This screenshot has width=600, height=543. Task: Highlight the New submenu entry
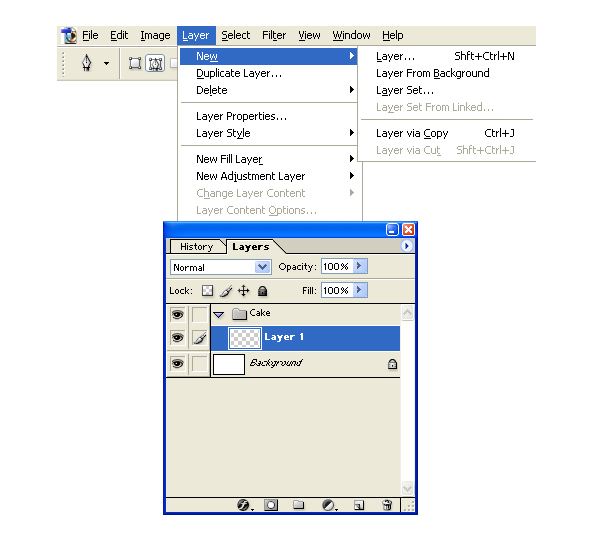(268, 56)
